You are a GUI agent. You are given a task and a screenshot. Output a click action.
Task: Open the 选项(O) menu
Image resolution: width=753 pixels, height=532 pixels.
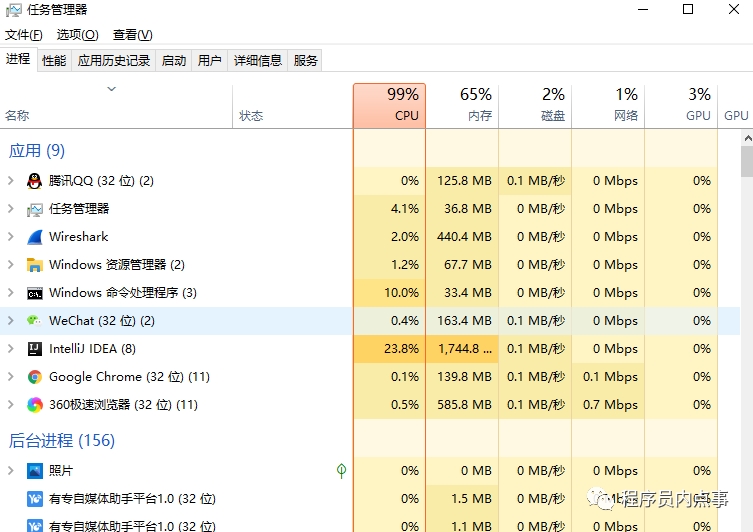[x=77, y=35]
